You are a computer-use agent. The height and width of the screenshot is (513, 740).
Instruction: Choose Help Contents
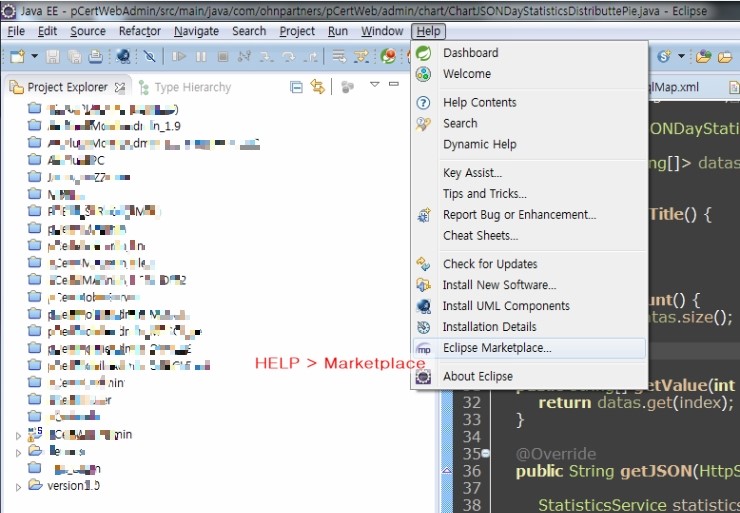pos(529,102)
